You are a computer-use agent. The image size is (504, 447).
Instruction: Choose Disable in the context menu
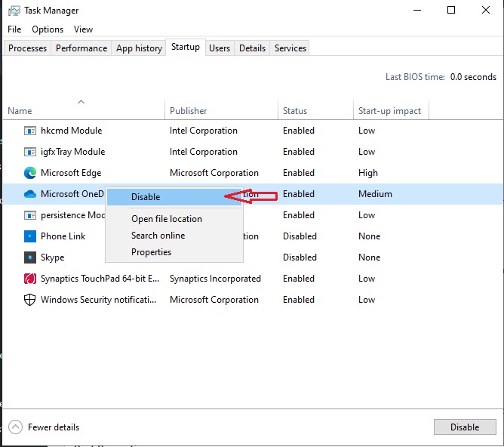(174, 197)
